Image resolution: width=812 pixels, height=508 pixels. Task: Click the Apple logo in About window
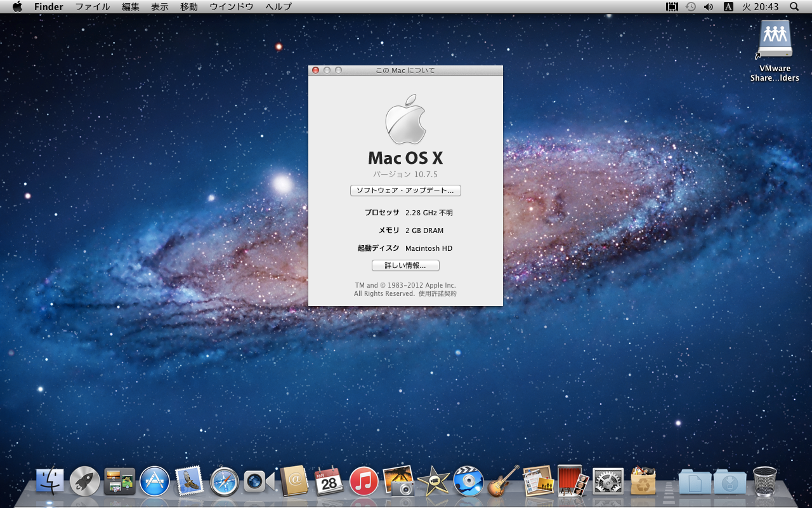pyautogui.click(x=405, y=119)
